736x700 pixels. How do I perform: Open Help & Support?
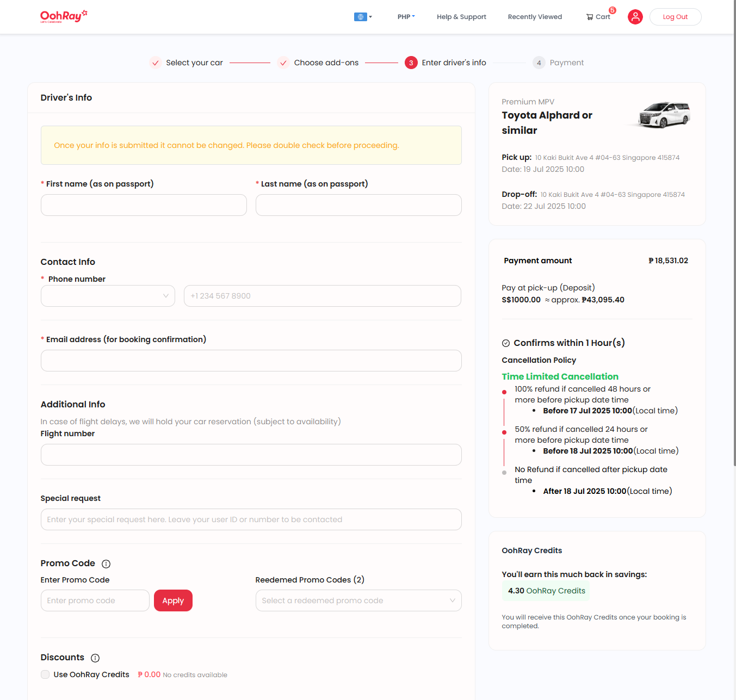[x=461, y=17]
